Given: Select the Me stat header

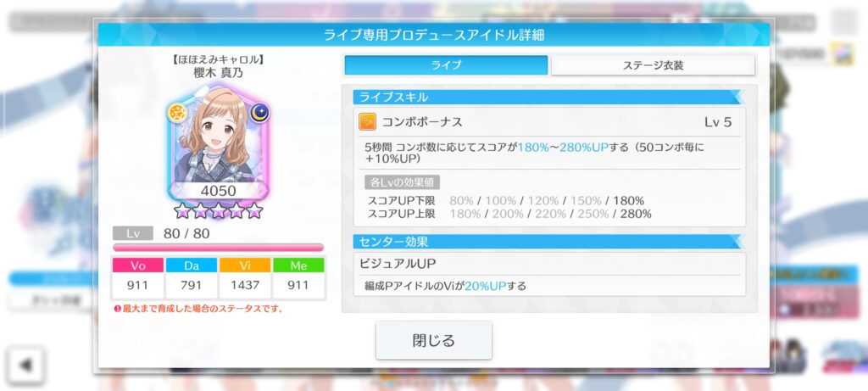Looking at the screenshot, I should (298, 265).
